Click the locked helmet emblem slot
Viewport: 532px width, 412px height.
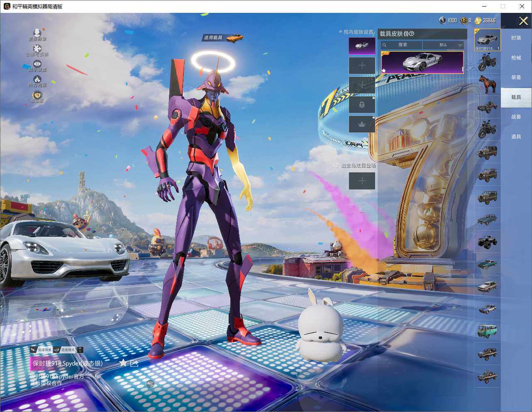pyautogui.click(x=362, y=105)
